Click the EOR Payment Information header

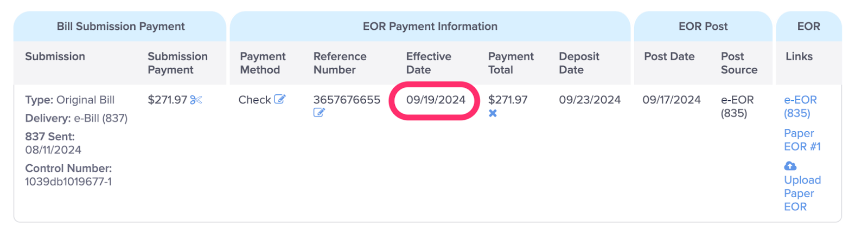(x=430, y=26)
